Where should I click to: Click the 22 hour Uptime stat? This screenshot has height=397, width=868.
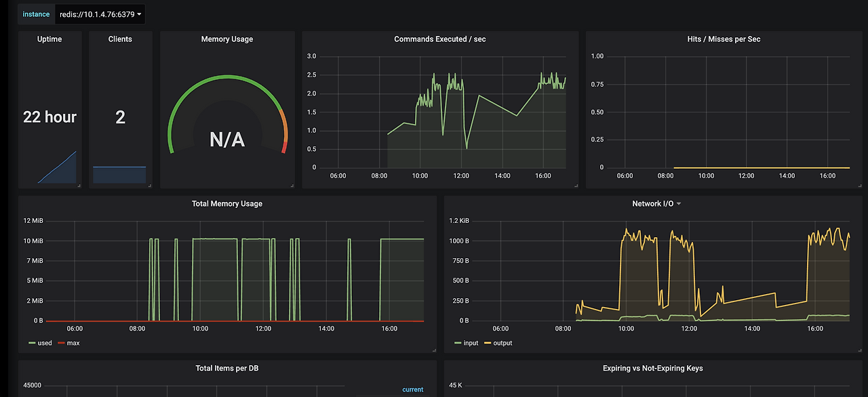[50, 117]
